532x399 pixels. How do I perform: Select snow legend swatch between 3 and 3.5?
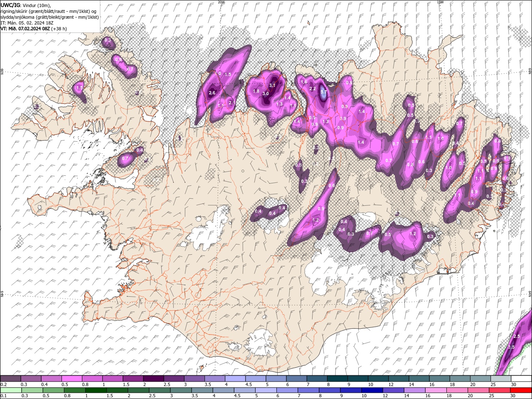194,379
